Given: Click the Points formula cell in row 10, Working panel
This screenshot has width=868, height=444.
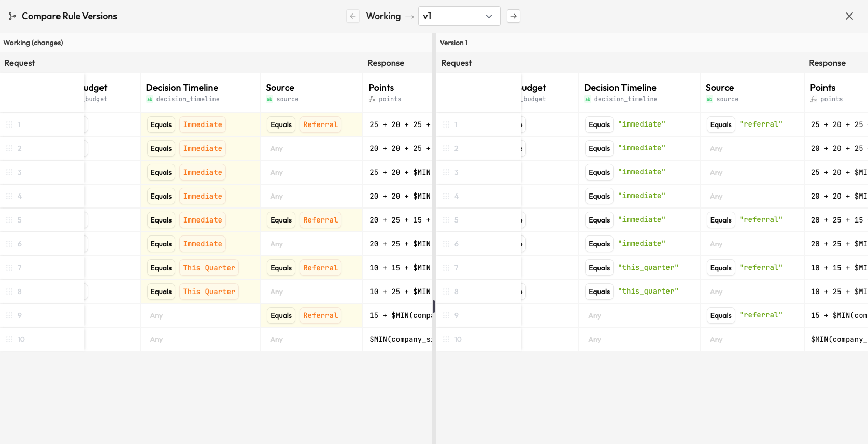Looking at the screenshot, I should 399,339.
